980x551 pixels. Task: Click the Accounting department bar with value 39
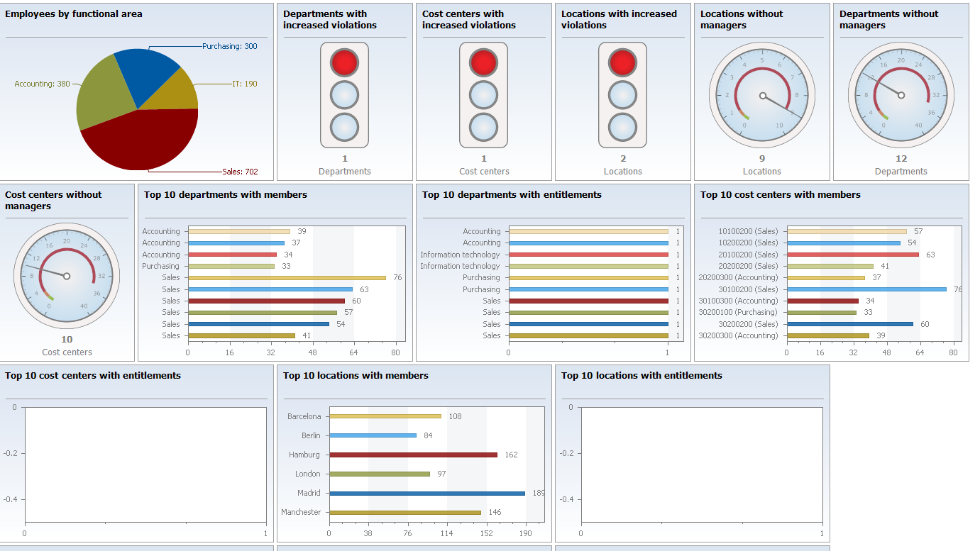pos(239,231)
